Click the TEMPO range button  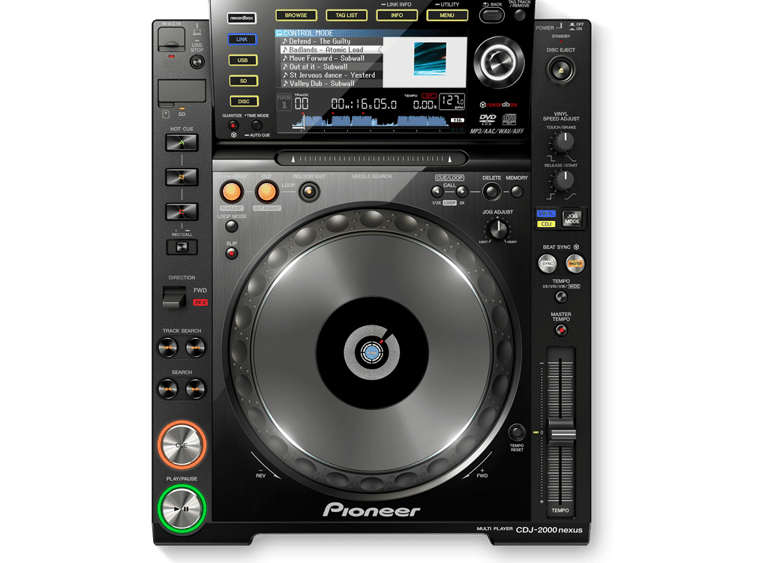[x=561, y=296]
